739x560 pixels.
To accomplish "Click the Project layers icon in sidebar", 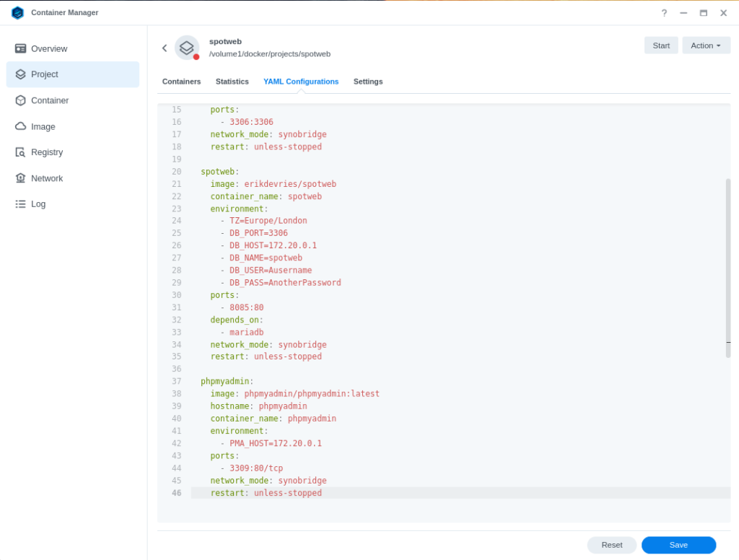I will click(x=20, y=74).
